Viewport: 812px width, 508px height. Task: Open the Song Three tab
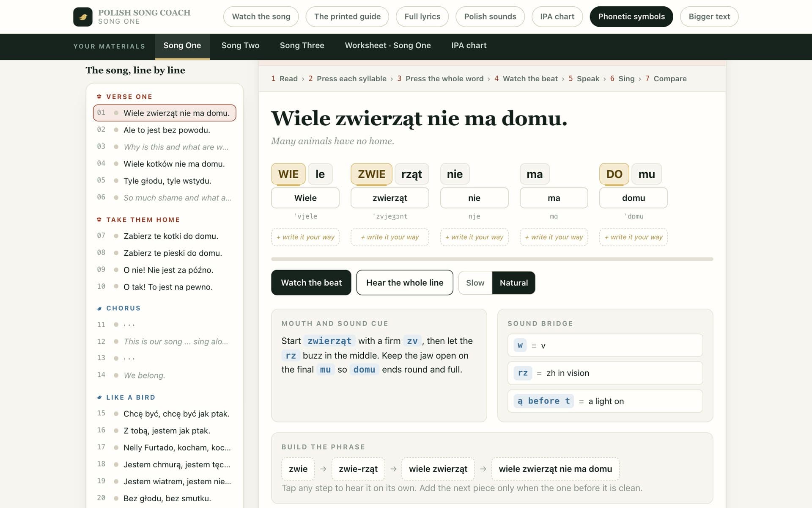(302, 46)
